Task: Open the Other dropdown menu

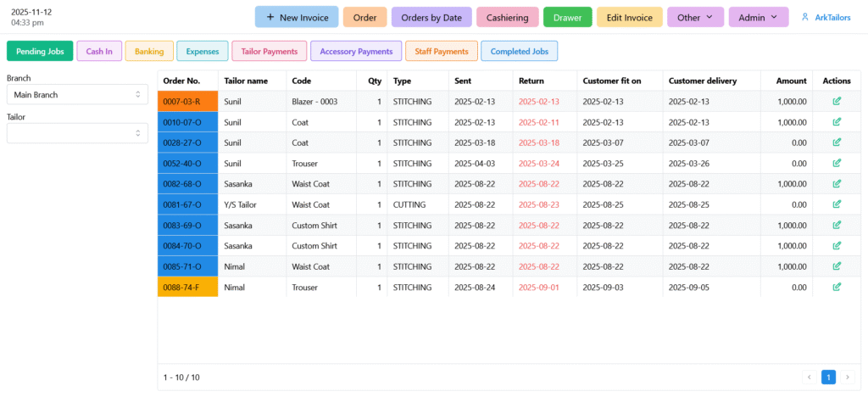Action: click(695, 17)
